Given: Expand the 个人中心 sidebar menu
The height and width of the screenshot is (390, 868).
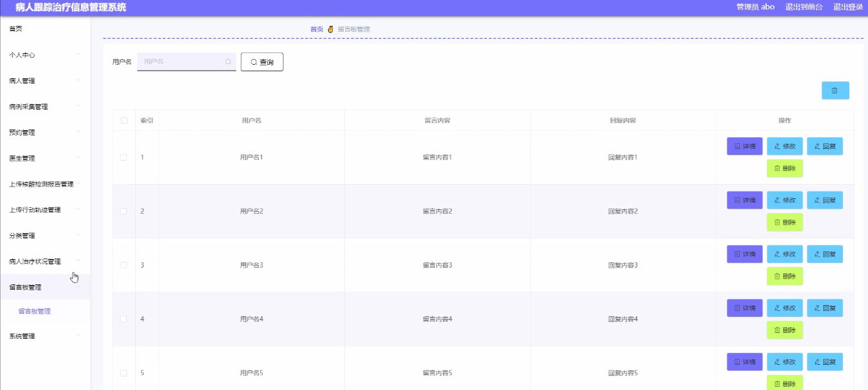Looking at the screenshot, I should [x=45, y=55].
